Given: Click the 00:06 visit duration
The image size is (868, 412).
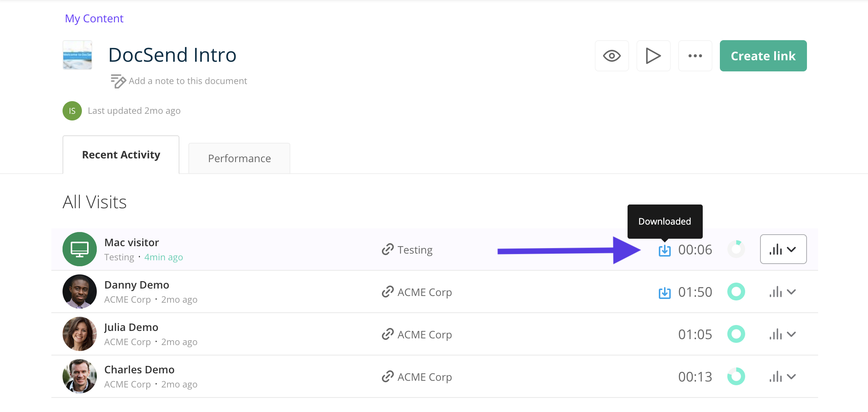Looking at the screenshot, I should point(695,250).
